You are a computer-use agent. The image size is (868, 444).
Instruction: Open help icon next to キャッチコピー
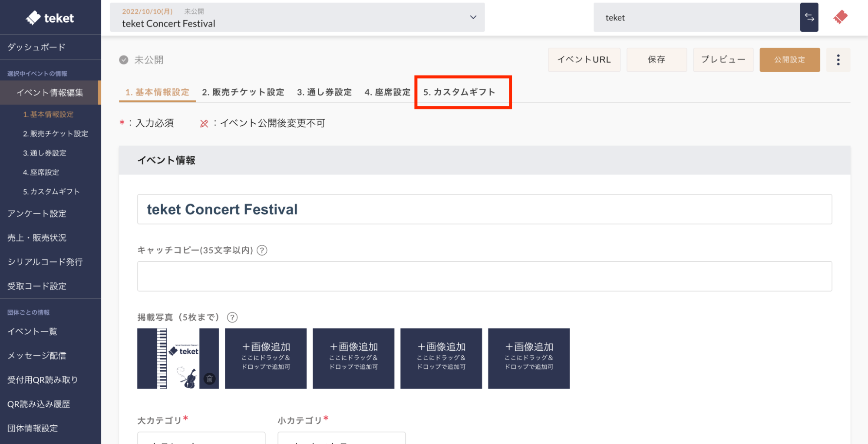point(262,250)
